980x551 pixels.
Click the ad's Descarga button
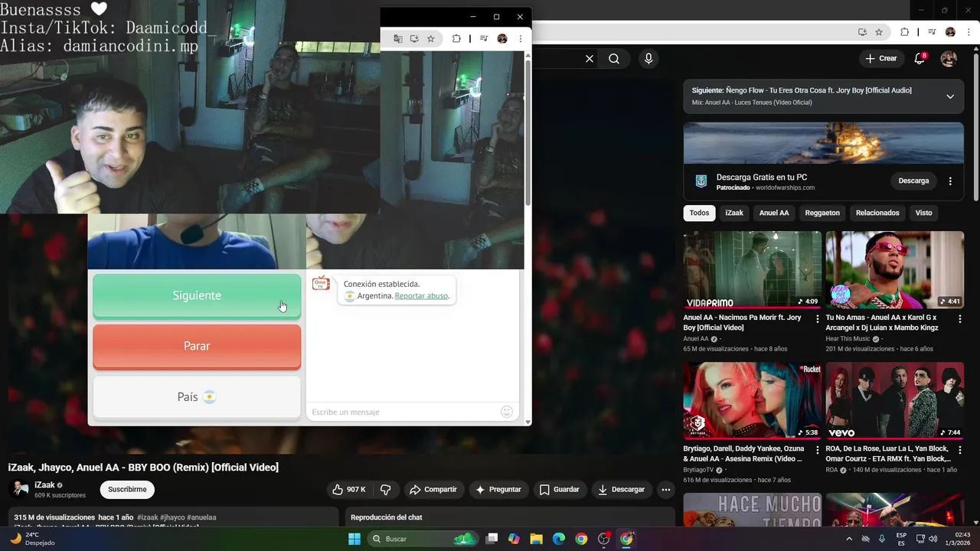coord(913,181)
